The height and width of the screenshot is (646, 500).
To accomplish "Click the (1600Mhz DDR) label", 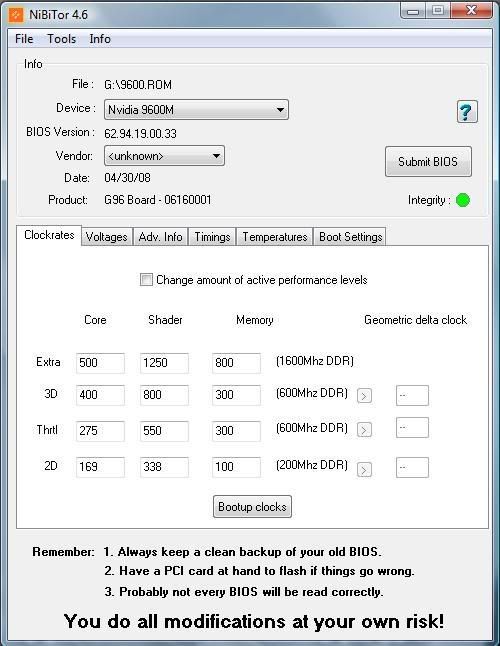I will point(315,361).
